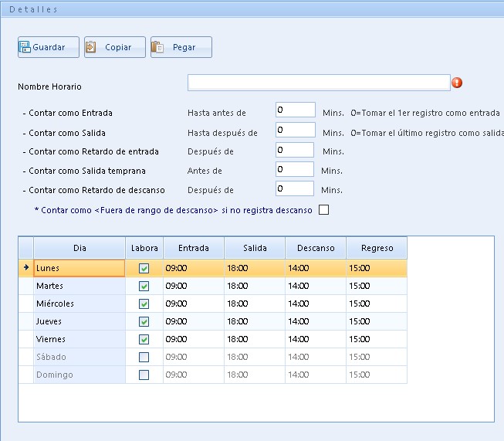Toggle Labora checkbox for Viernes

pos(144,339)
